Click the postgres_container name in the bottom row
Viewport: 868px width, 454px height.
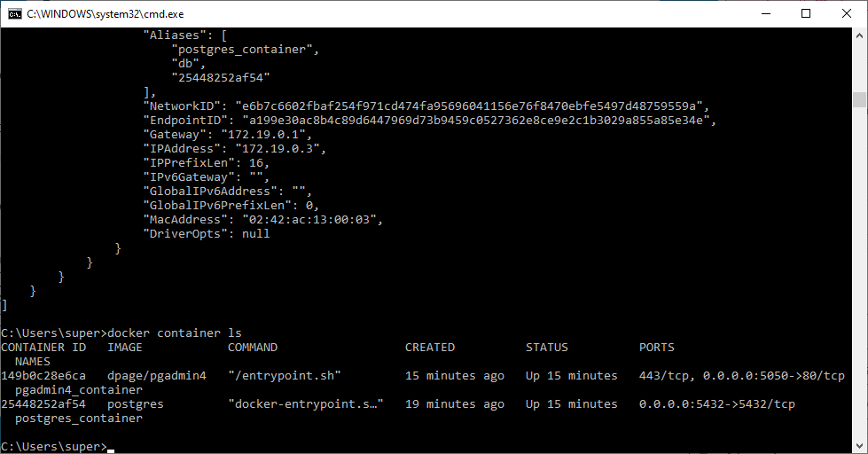[79, 419]
